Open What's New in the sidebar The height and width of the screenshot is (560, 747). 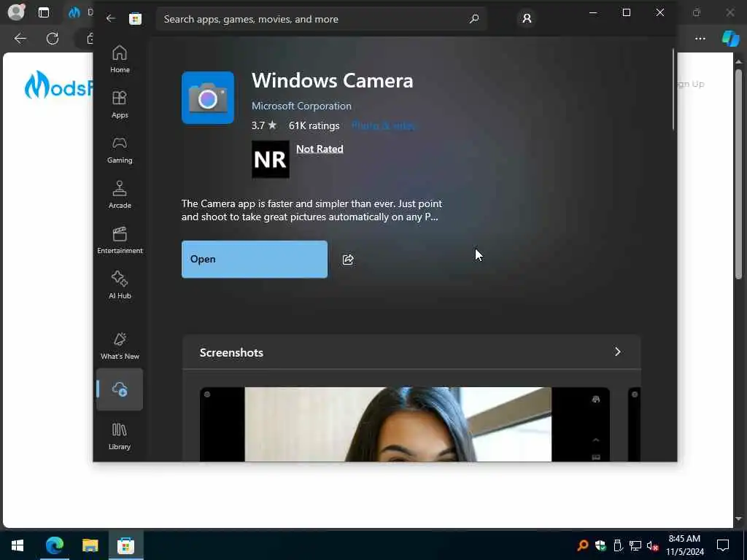pos(120,346)
